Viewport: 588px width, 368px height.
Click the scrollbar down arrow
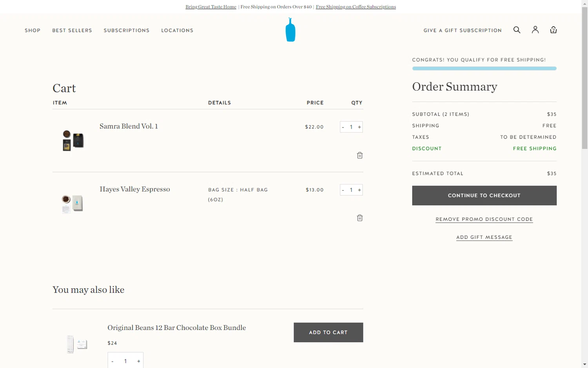[584, 364]
